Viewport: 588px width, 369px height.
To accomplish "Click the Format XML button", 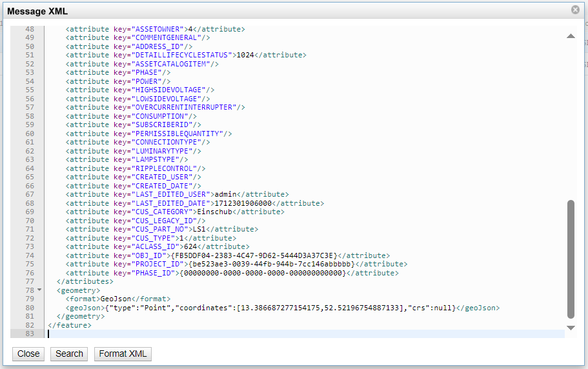I will click(x=123, y=354).
